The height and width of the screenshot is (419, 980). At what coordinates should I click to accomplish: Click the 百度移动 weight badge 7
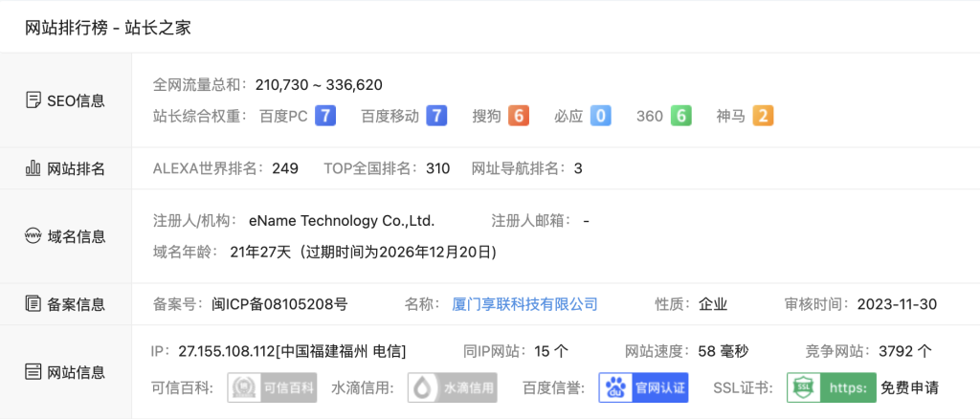coord(436,116)
